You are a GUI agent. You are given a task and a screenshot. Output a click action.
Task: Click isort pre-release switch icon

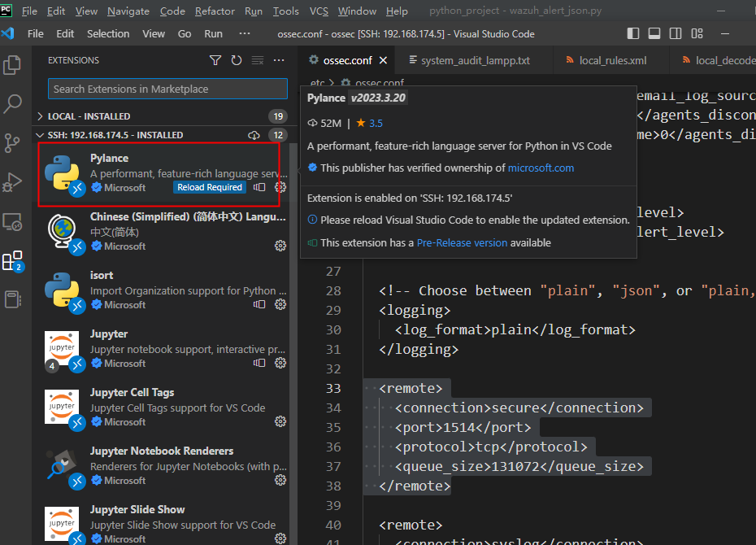pos(259,304)
